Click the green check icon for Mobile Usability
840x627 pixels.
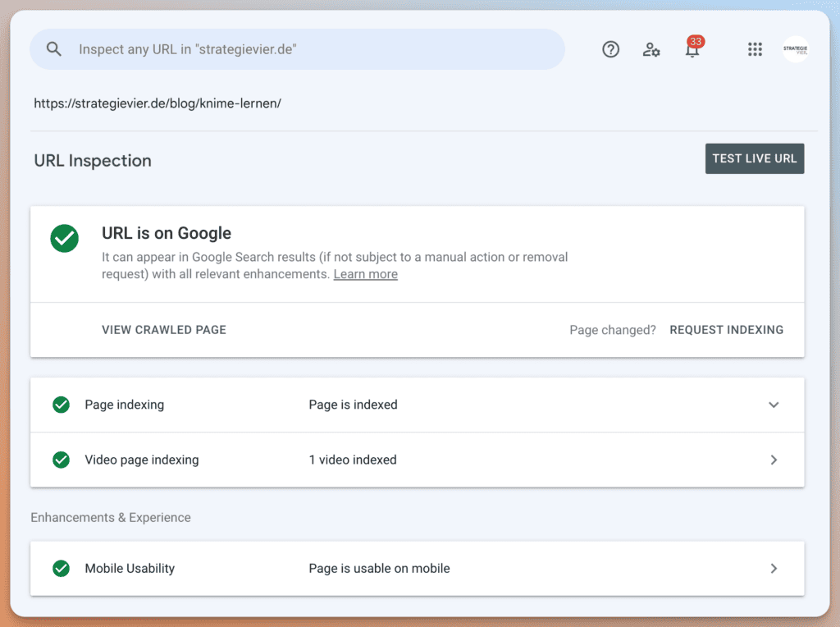(x=61, y=569)
